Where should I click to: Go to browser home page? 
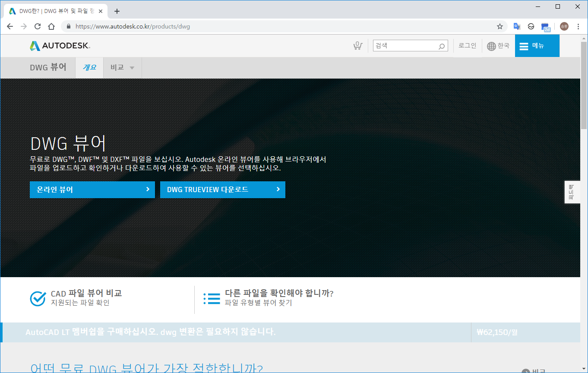(51, 26)
